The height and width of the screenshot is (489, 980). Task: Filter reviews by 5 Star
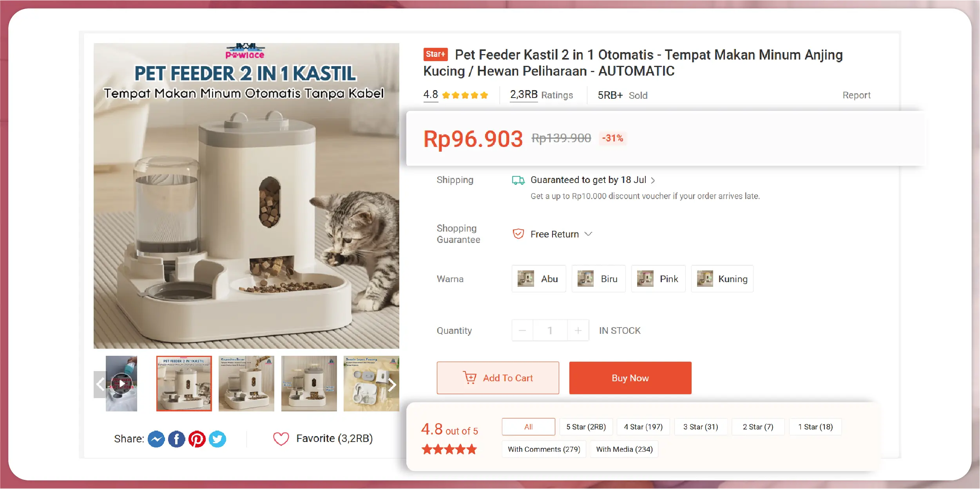pyautogui.click(x=586, y=427)
